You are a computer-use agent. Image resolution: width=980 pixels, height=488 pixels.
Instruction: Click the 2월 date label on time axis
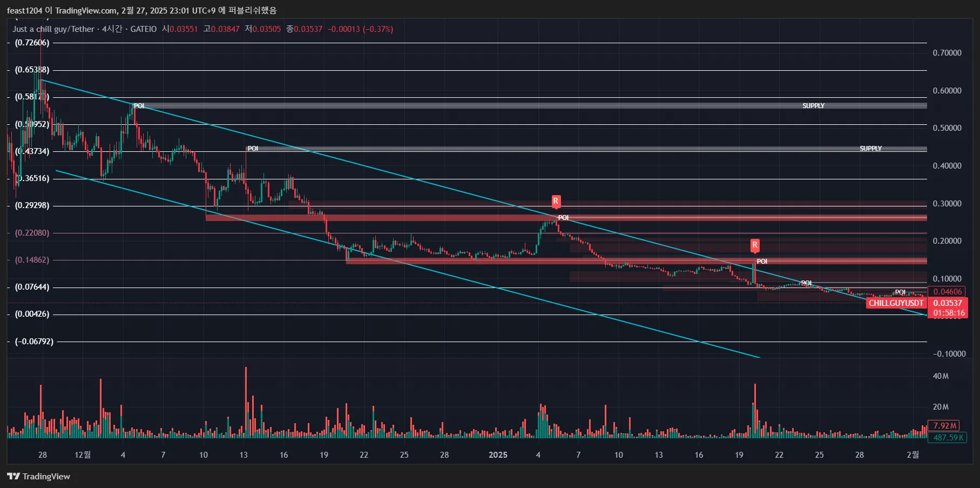913,455
